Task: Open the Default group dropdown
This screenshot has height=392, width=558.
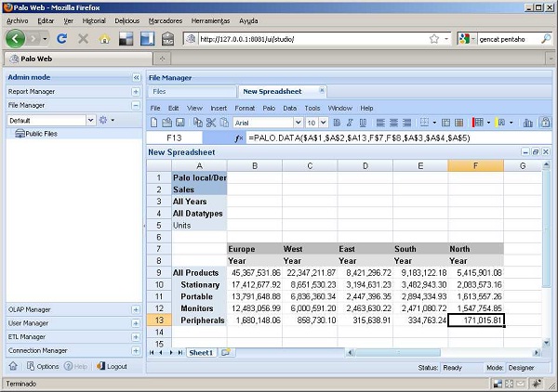Action: coord(91,120)
